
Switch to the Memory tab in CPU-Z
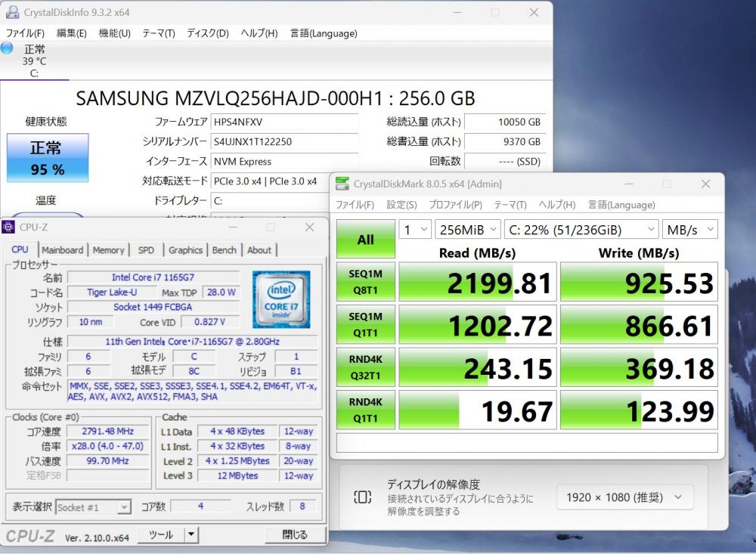point(108,250)
